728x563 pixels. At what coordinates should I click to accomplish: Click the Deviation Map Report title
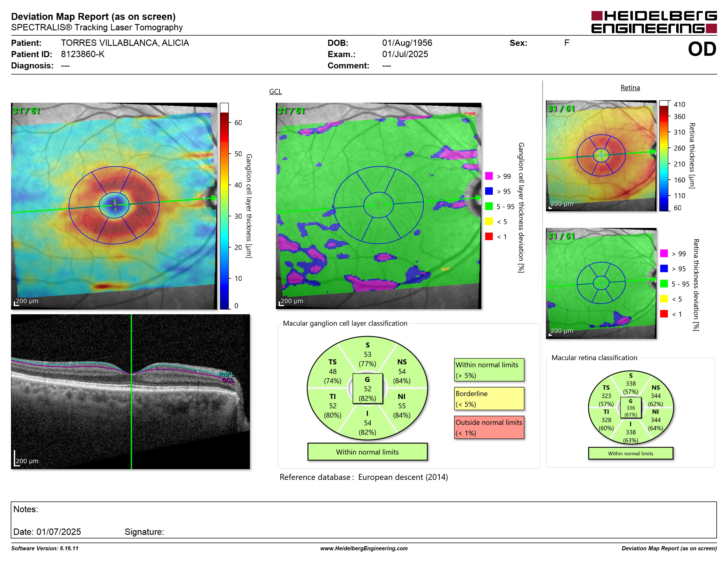pyautogui.click(x=93, y=17)
